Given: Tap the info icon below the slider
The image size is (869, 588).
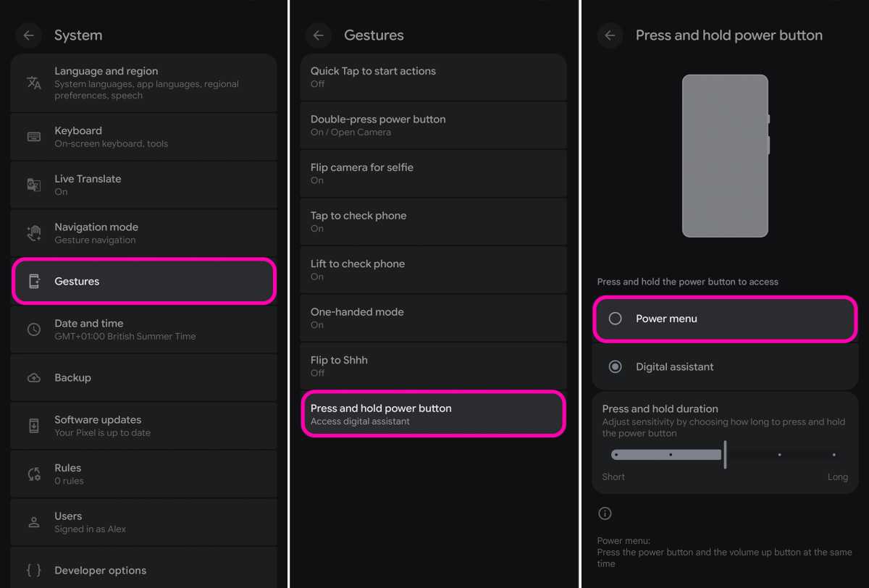Looking at the screenshot, I should [605, 513].
